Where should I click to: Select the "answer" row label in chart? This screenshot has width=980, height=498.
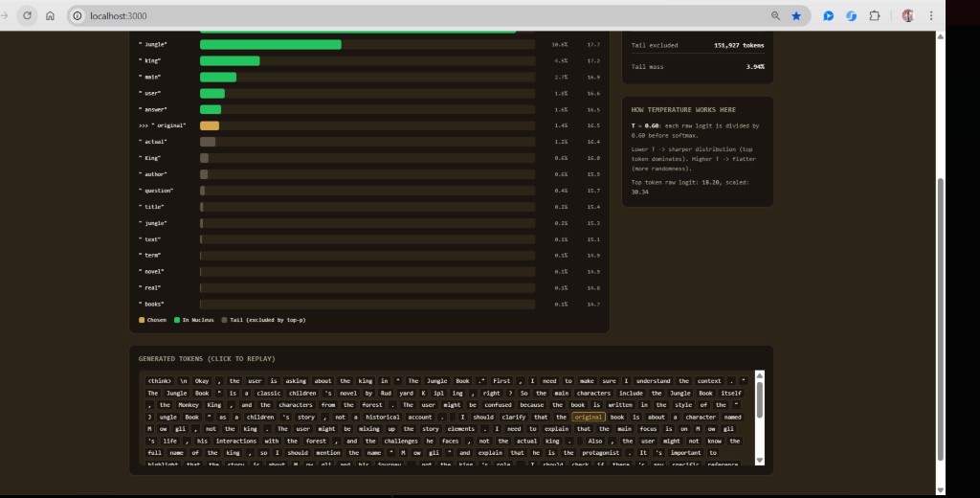(x=153, y=109)
